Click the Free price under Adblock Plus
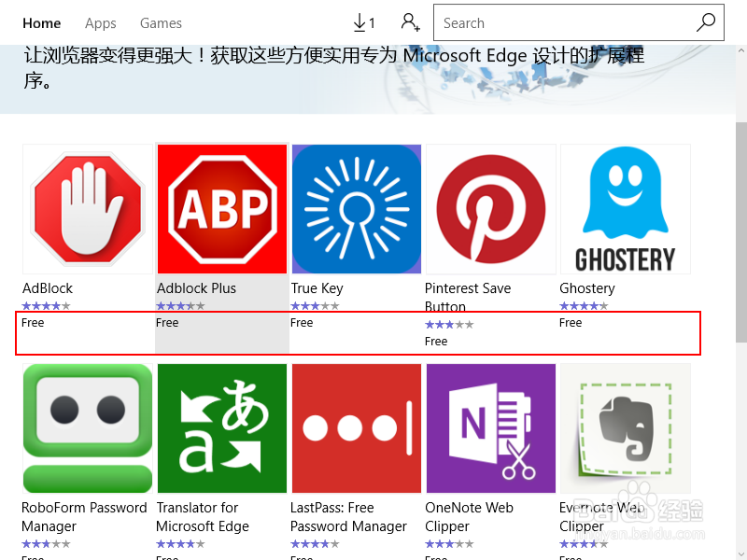 click(x=167, y=323)
